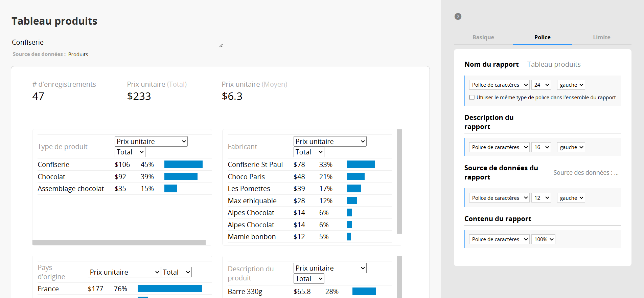Open Prix unitaire dropdown in Pays d'origine

click(124, 272)
